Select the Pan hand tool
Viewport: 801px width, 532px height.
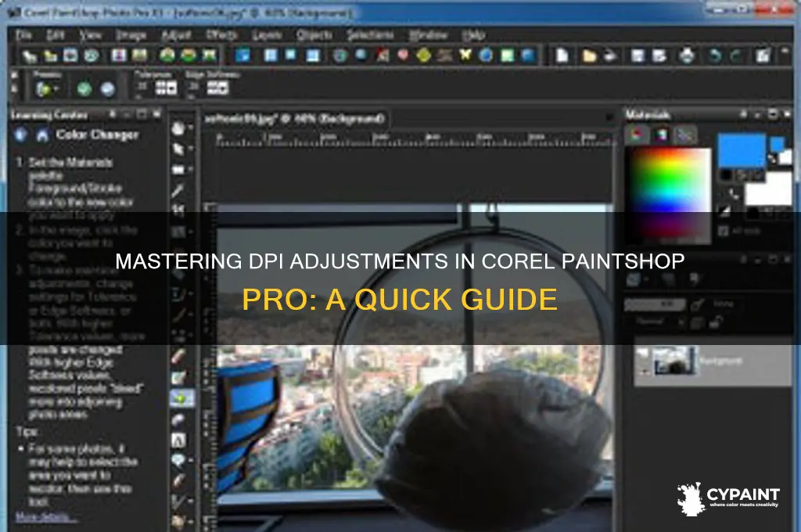(x=178, y=128)
